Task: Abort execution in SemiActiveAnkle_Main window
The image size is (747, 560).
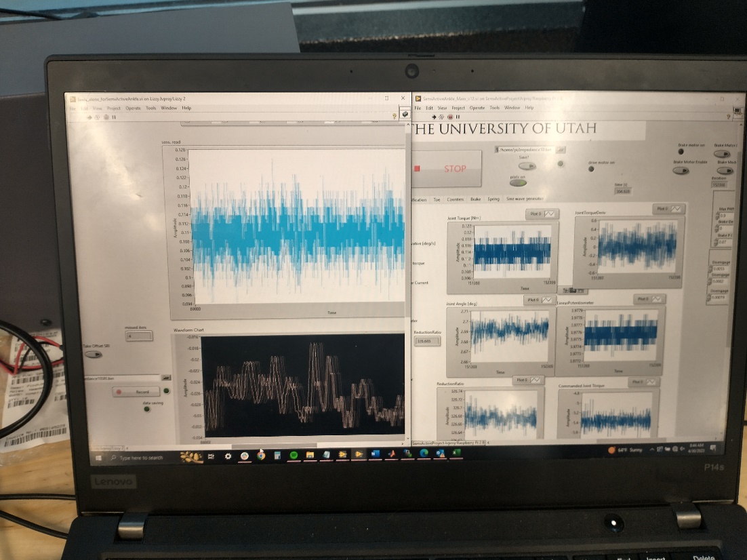Action: pos(449,117)
